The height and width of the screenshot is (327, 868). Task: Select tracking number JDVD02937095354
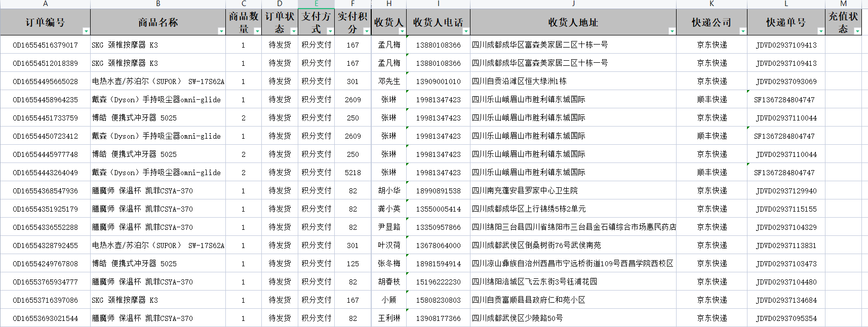click(786, 318)
